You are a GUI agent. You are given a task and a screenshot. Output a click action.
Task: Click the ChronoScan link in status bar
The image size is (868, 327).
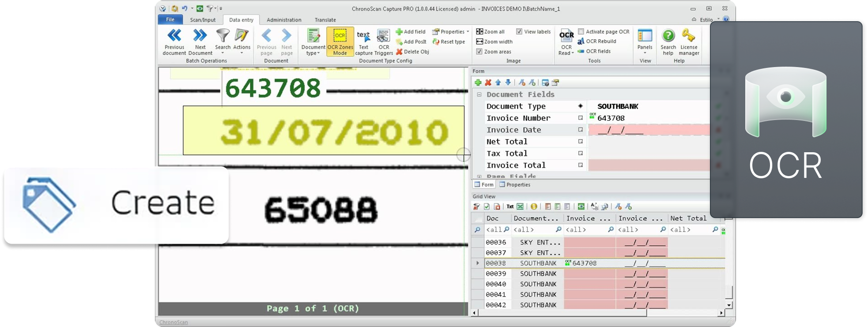[x=173, y=322]
